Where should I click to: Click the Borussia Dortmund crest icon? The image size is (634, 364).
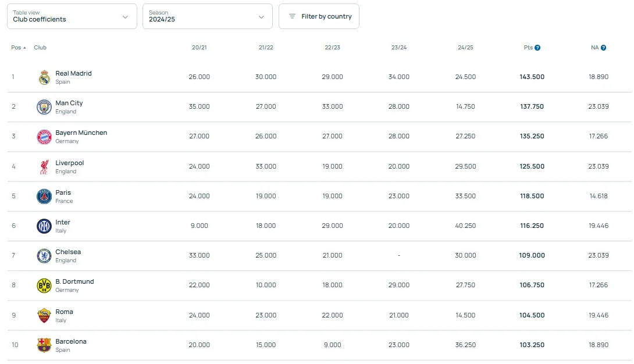click(44, 286)
